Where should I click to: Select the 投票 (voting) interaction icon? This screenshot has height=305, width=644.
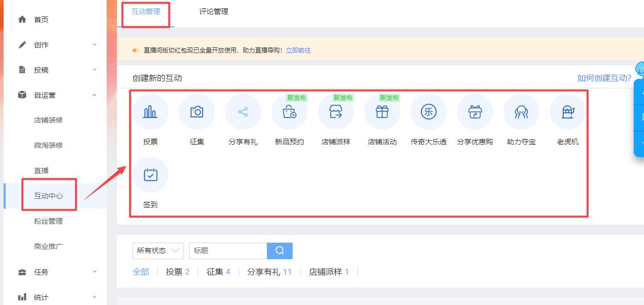tap(150, 111)
